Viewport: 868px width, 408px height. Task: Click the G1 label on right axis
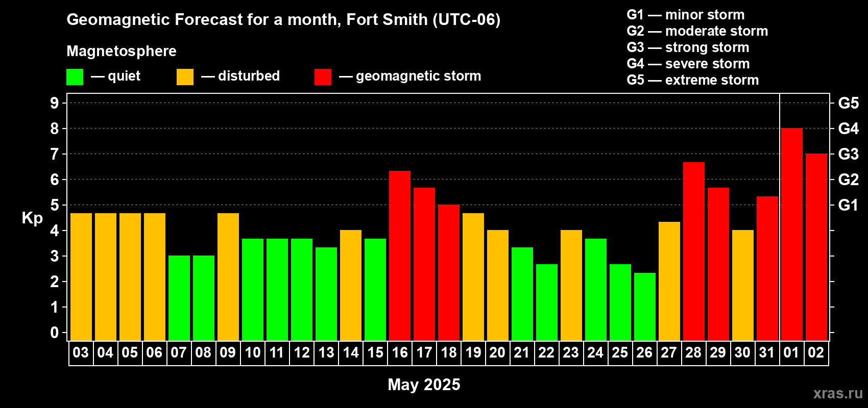[849, 205]
